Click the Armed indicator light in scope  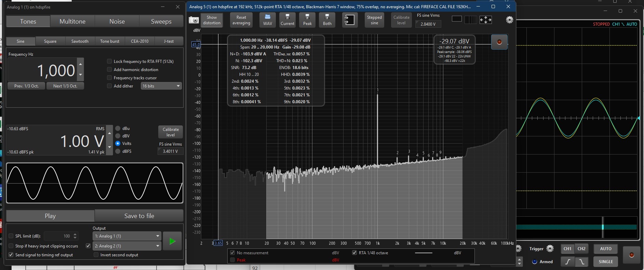point(535,262)
